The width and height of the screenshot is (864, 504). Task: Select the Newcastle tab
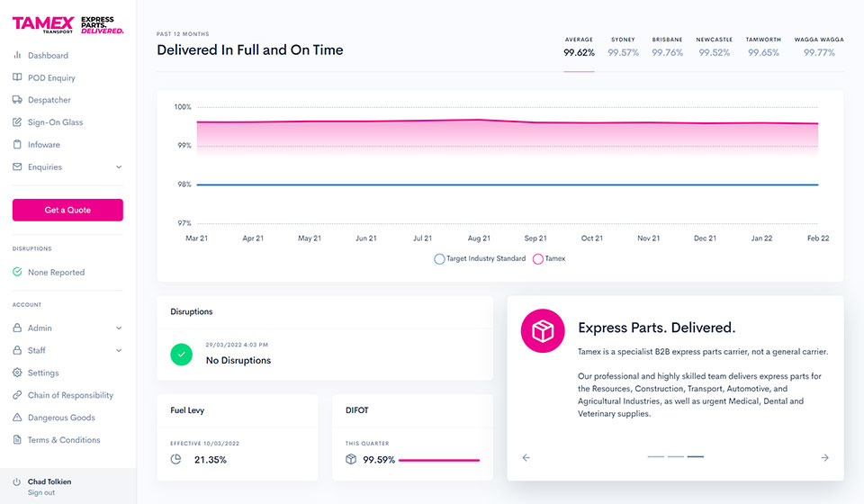point(714,48)
